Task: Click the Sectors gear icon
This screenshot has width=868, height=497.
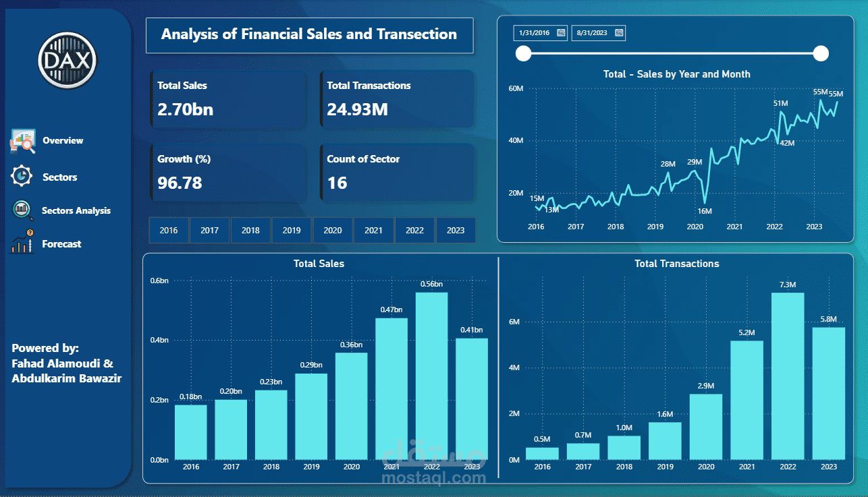Action: click(22, 175)
